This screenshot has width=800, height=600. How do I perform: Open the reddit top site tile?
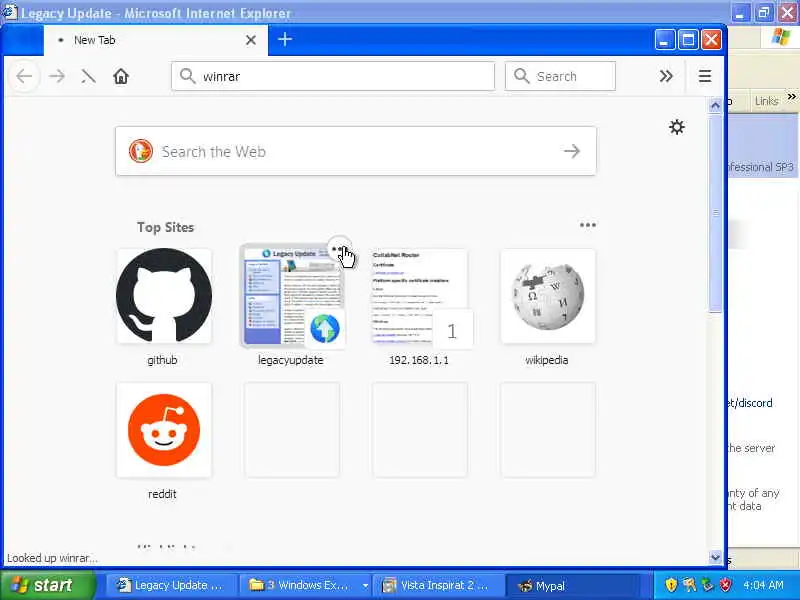point(164,430)
